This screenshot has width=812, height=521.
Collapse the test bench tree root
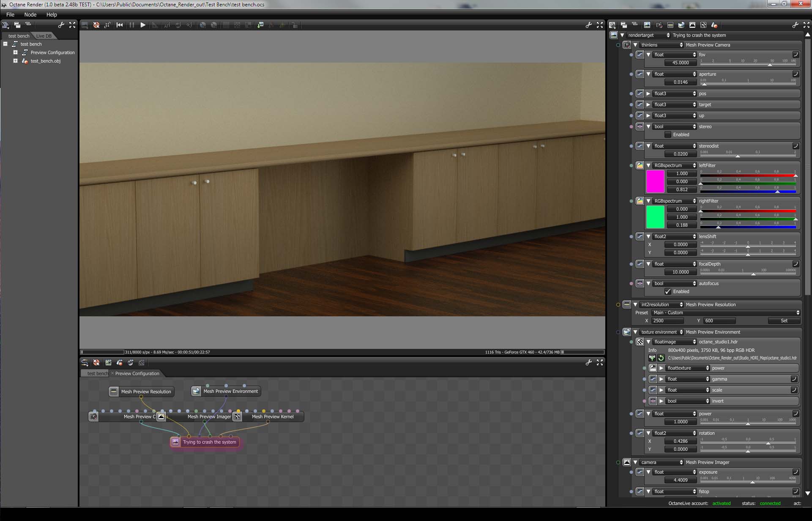(x=5, y=44)
